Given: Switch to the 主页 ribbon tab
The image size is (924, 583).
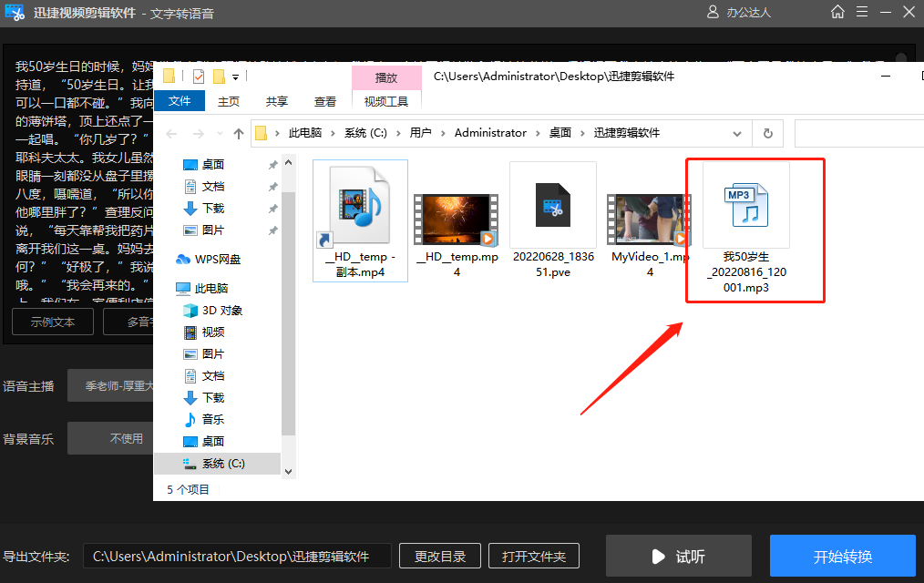Looking at the screenshot, I should [229, 101].
